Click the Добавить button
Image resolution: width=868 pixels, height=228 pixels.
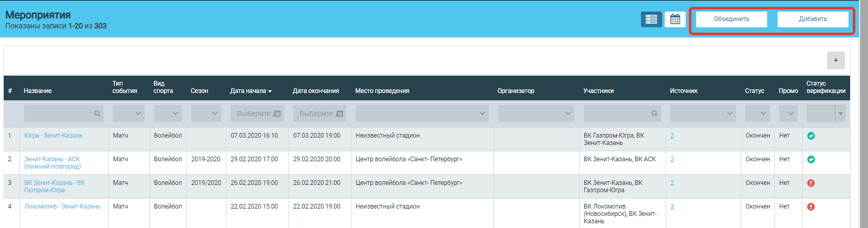[813, 19]
